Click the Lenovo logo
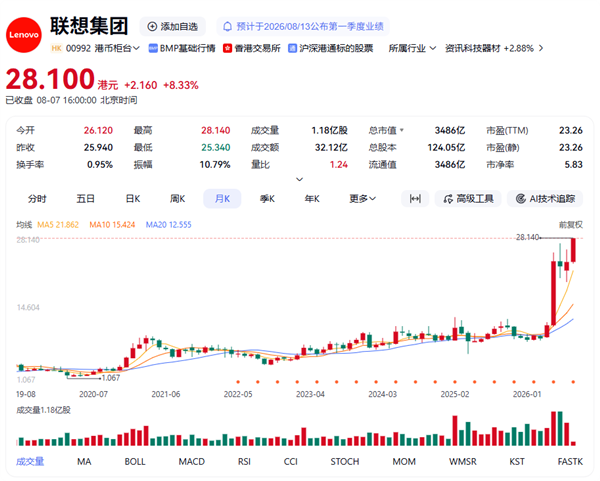The height and width of the screenshot is (481, 600). (24, 35)
